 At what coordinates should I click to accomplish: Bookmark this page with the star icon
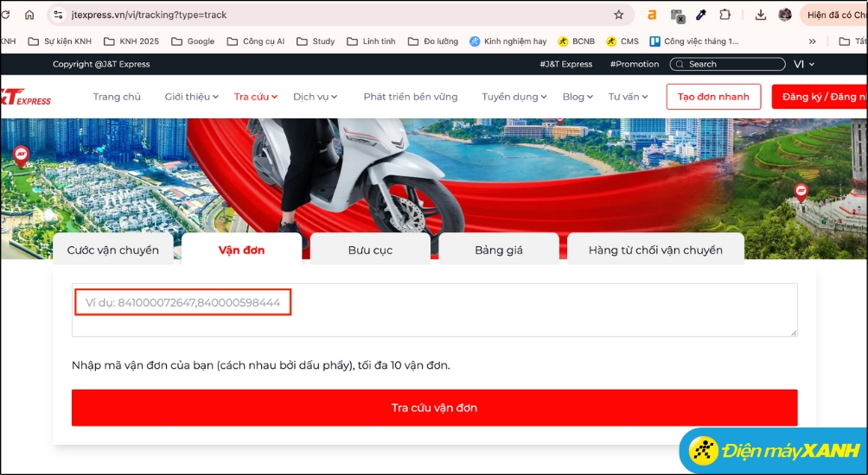(x=619, y=15)
